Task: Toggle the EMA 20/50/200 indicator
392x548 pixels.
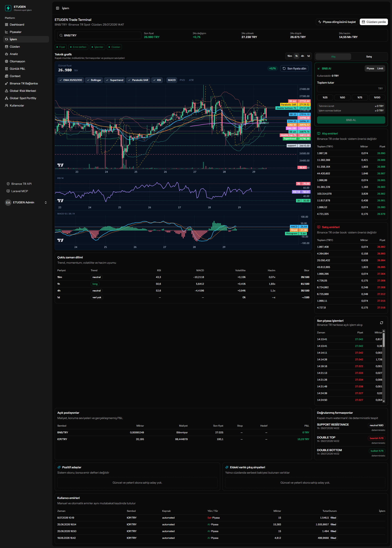Action: tap(71, 80)
